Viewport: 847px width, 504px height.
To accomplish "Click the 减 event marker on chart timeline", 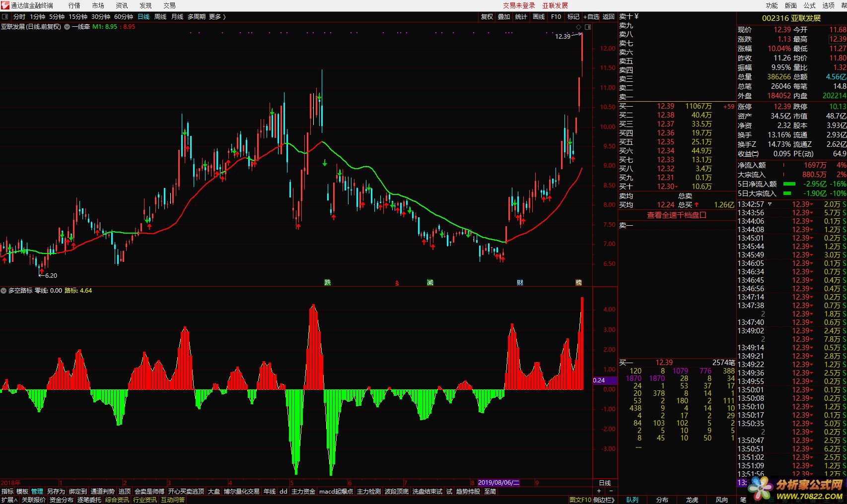I will coord(430,282).
